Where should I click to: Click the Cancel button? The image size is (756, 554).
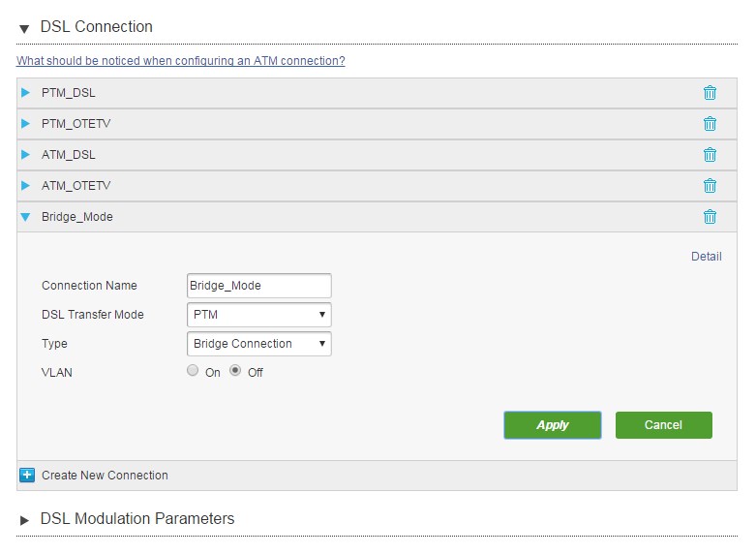click(663, 425)
